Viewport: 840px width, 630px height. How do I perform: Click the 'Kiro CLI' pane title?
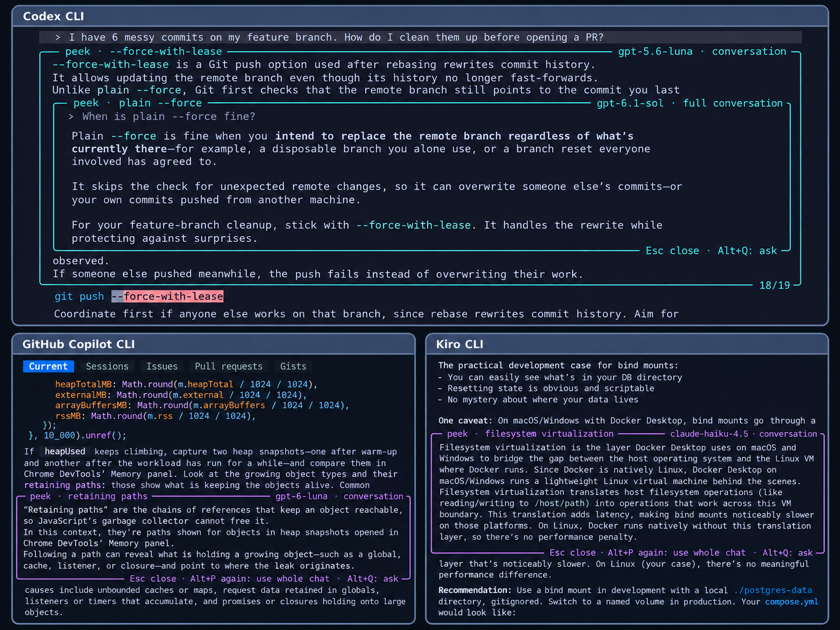click(x=459, y=344)
